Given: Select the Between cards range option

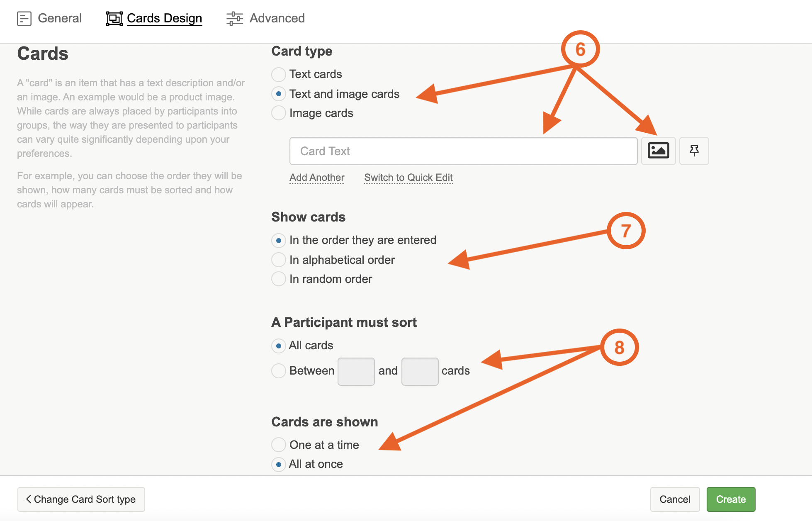Looking at the screenshot, I should pos(279,370).
